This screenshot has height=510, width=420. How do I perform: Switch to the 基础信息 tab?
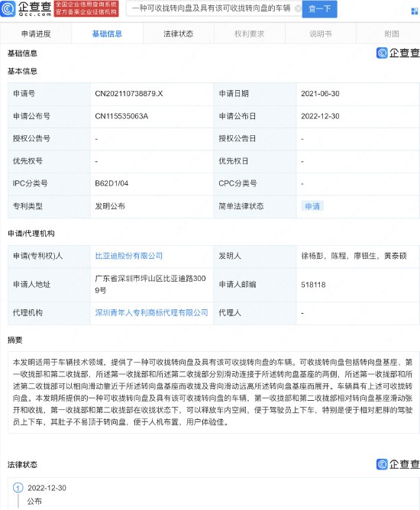[x=107, y=34]
